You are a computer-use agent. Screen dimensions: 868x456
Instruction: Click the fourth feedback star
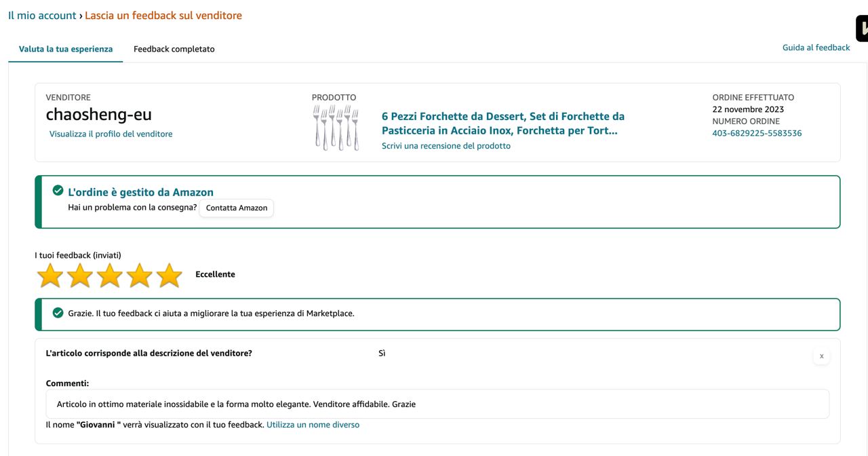[139, 275]
